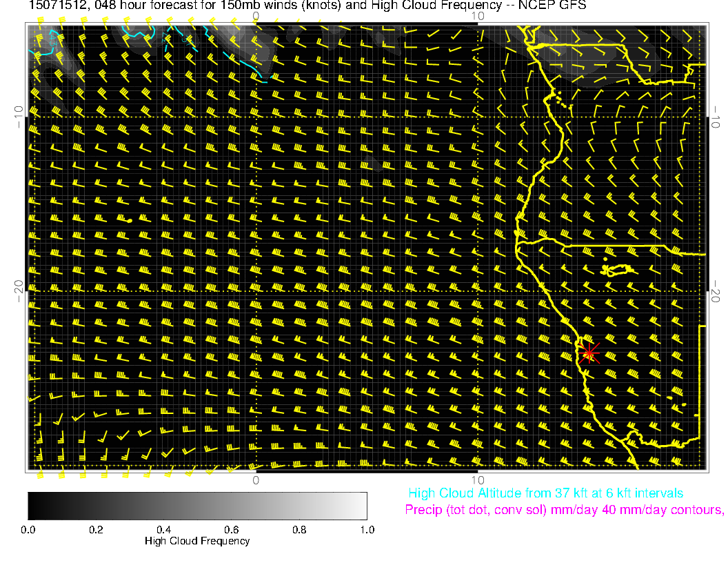Click the 0.4 tick label on colorbar

tap(163, 530)
